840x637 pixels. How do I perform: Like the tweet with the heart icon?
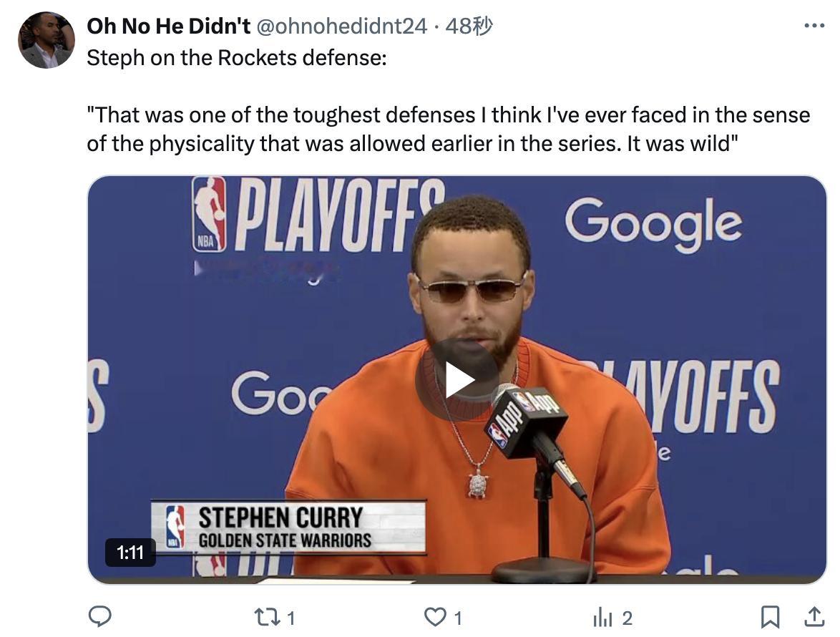[434, 617]
